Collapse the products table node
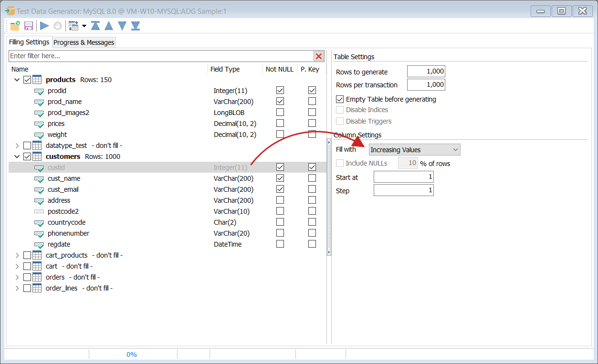Image resolution: width=598 pixels, height=364 pixels. [17, 80]
